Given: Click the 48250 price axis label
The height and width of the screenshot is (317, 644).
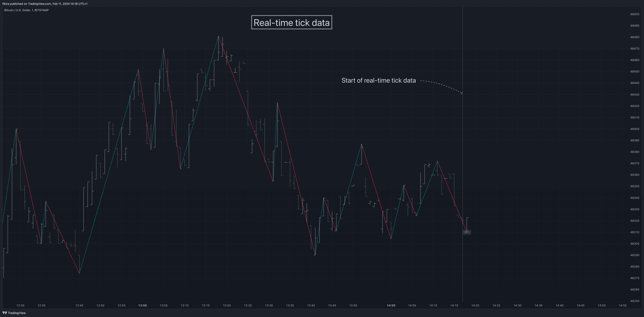Looking at the screenshot, I should (635, 301).
